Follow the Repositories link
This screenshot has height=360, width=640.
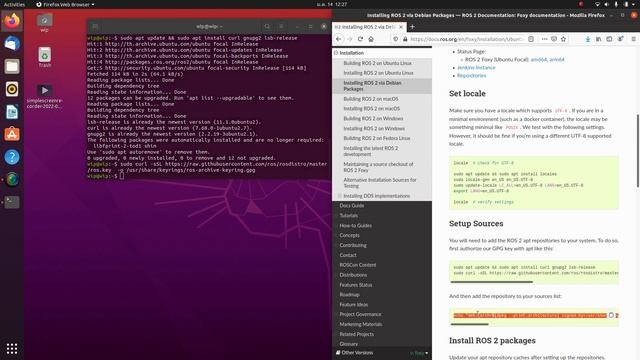tap(471, 76)
